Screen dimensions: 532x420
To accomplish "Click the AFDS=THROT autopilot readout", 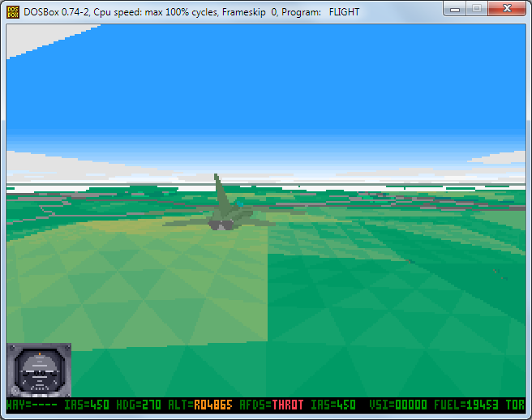I will pyautogui.click(x=272, y=405).
